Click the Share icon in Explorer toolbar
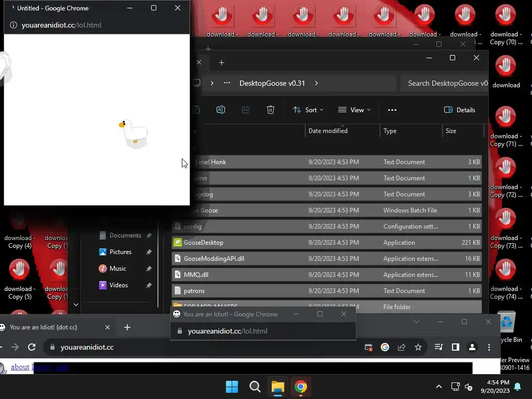The width and height of the screenshot is (532, 399). [246, 110]
